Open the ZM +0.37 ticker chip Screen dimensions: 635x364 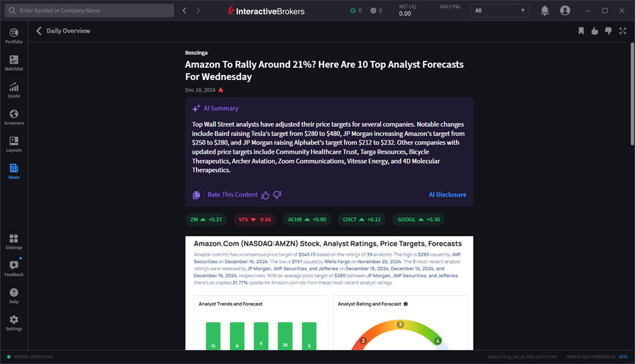tap(206, 219)
